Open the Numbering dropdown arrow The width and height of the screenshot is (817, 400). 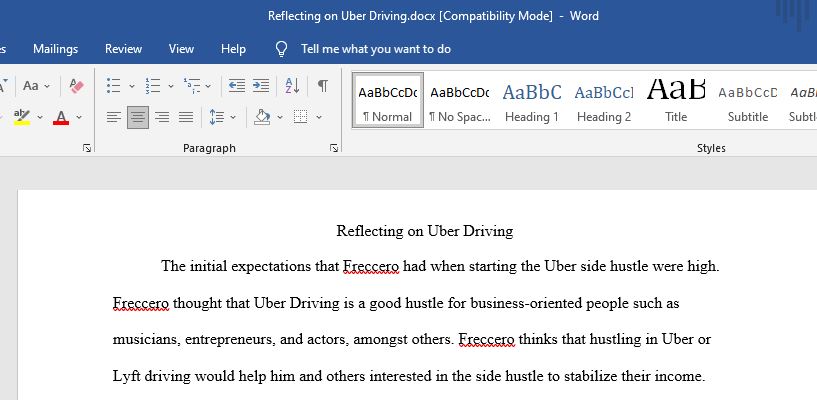pyautogui.click(x=170, y=86)
